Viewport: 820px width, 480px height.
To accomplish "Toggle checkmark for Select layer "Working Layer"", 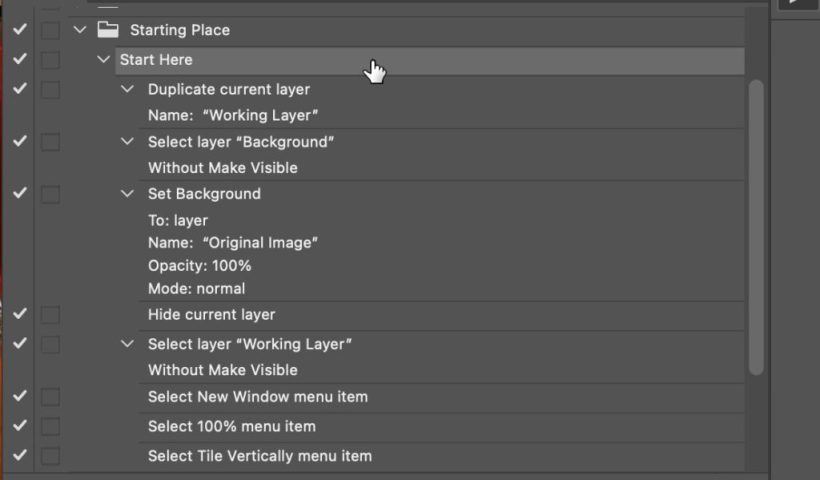I will click(19, 344).
